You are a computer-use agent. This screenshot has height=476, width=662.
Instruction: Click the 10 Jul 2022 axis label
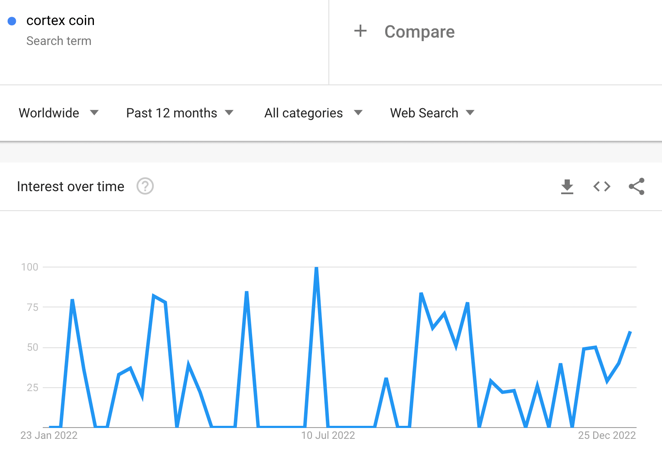[328, 435]
